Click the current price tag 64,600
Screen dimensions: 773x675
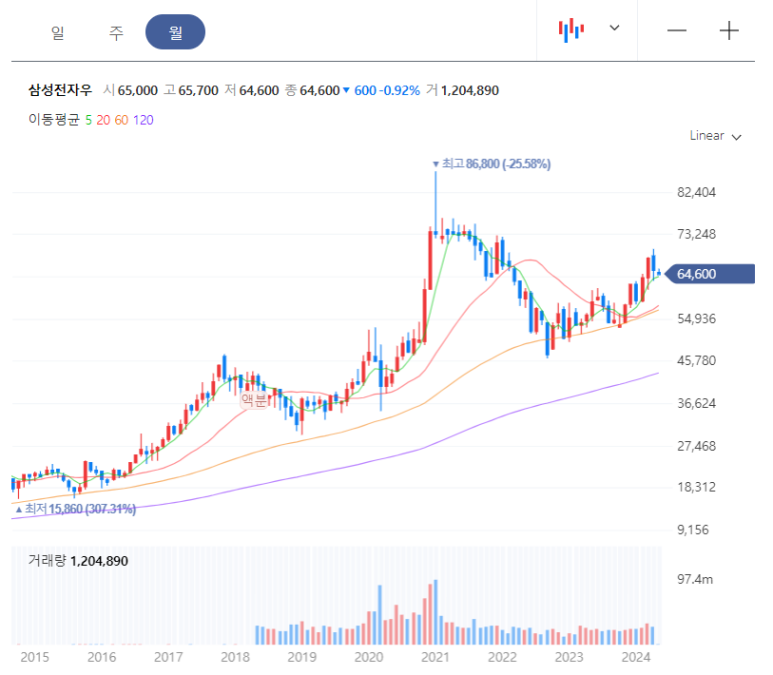click(710, 274)
